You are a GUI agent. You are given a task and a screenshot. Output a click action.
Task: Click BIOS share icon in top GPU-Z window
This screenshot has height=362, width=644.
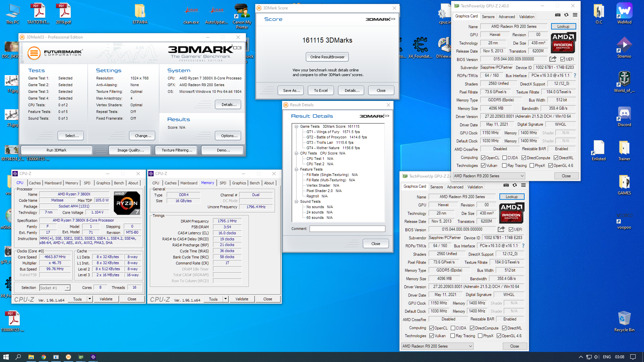tap(553, 59)
